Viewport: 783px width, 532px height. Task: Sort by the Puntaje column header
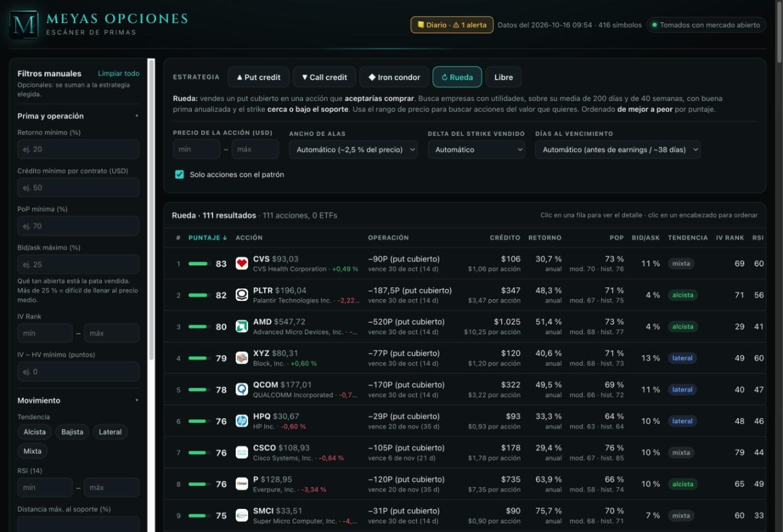click(x=208, y=237)
